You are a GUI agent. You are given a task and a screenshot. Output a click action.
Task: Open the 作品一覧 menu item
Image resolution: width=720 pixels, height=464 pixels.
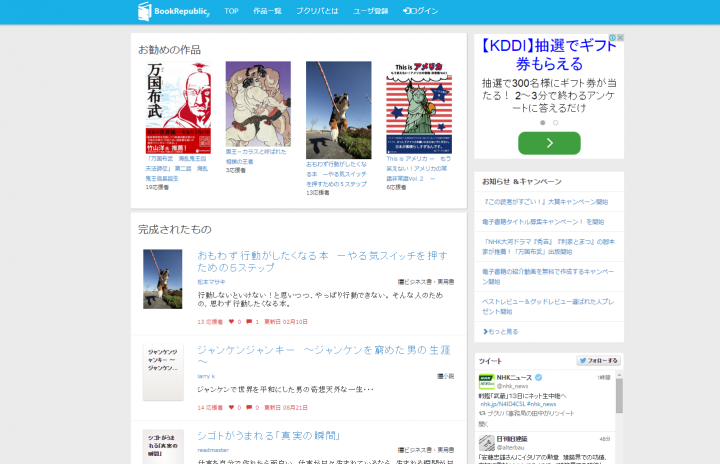point(267,11)
